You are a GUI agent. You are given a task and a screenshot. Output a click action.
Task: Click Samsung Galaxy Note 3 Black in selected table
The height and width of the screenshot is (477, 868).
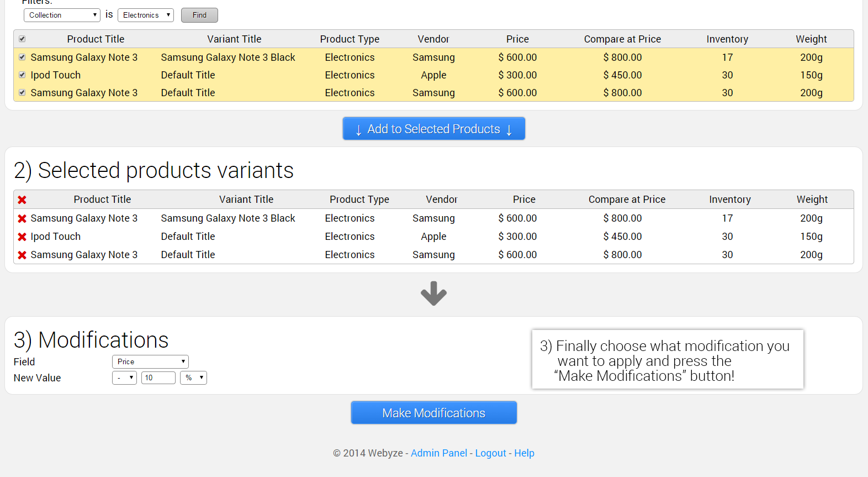point(228,218)
